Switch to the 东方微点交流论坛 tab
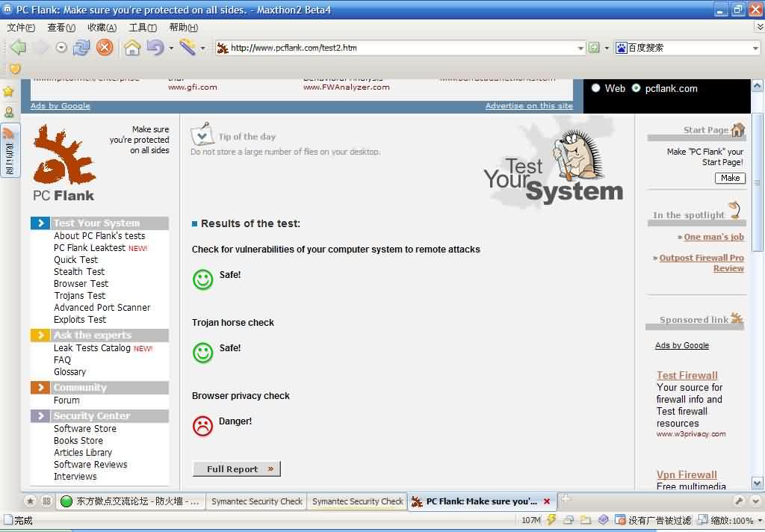 pyautogui.click(x=130, y=501)
